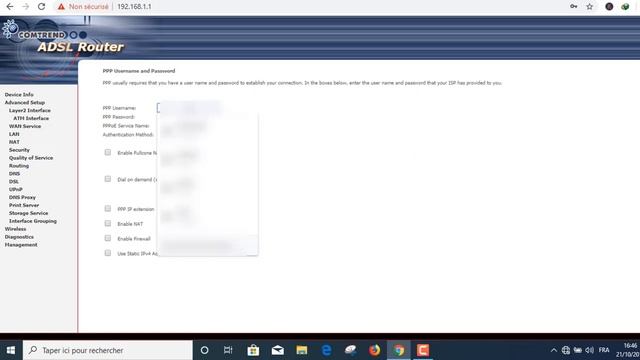
Task: Launch Microsoft Edge from the taskbar
Action: click(x=326, y=350)
